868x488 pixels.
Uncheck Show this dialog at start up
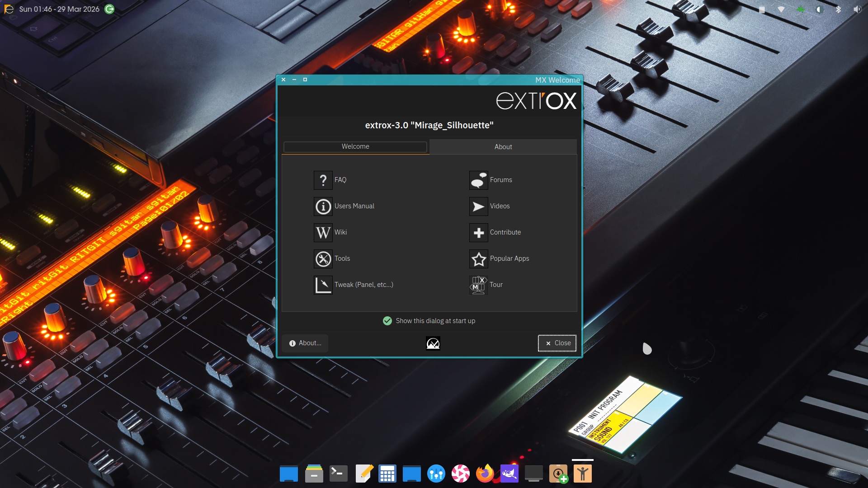pyautogui.click(x=387, y=321)
